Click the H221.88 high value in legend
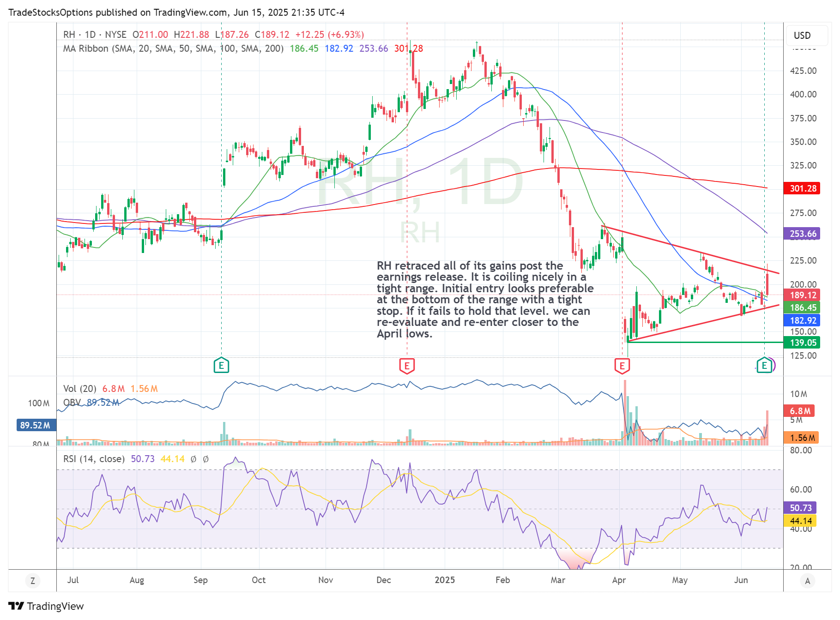The height and width of the screenshot is (620, 840). 191,35
